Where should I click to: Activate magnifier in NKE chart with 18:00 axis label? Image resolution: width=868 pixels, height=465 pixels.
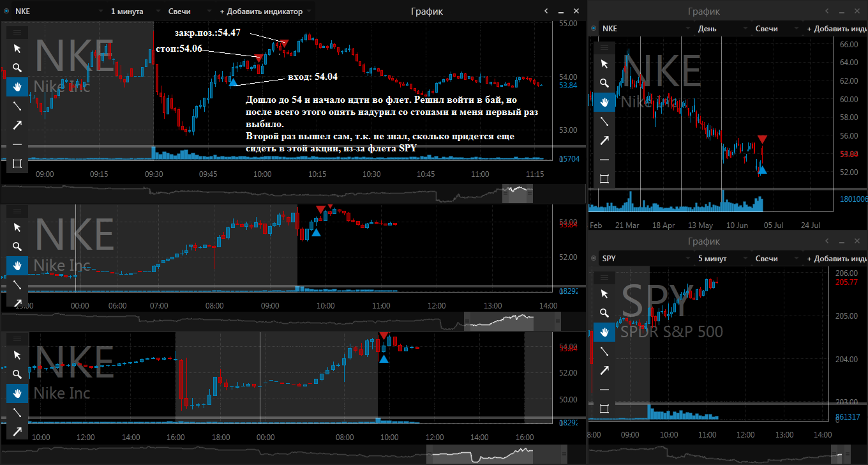point(17,374)
